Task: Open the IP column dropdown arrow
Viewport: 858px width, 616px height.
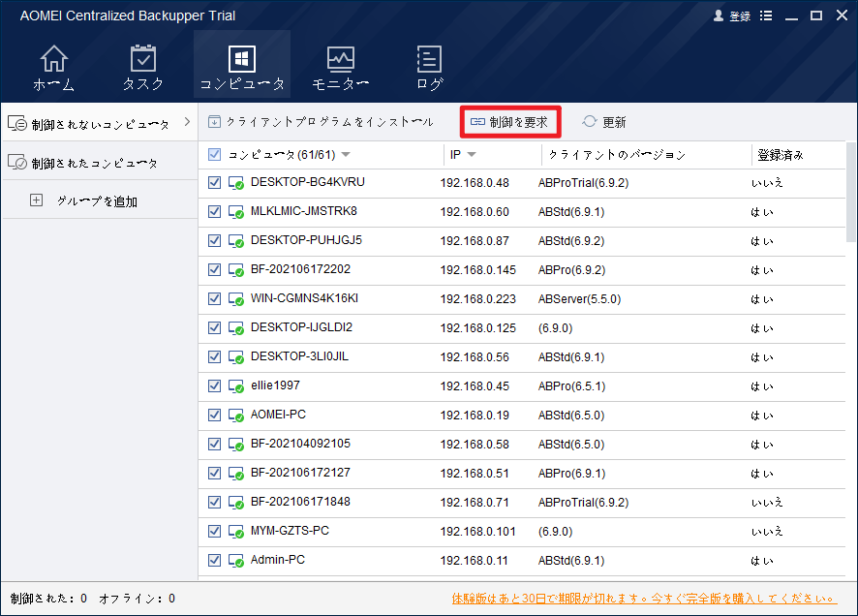Action: tap(472, 155)
